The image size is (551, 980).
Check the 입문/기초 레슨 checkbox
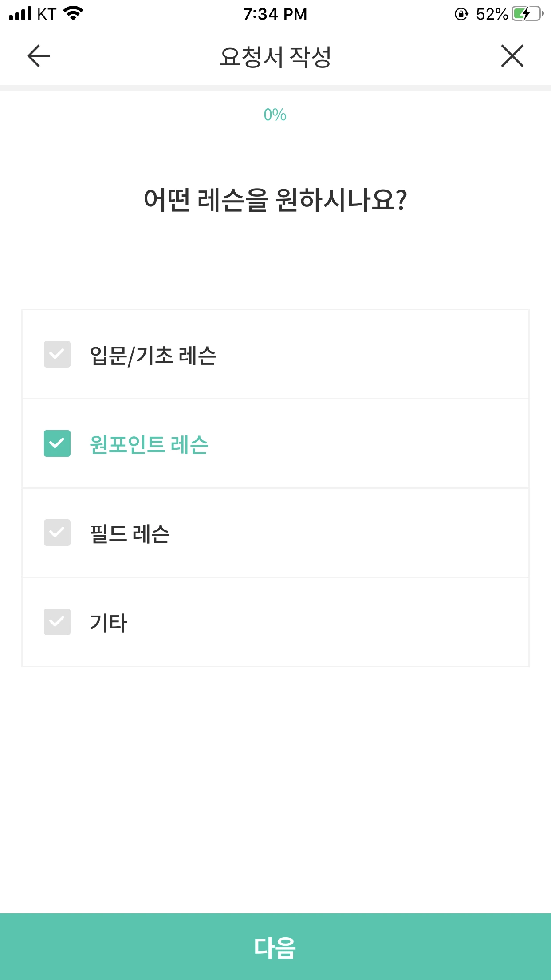[x=57, y=354]
